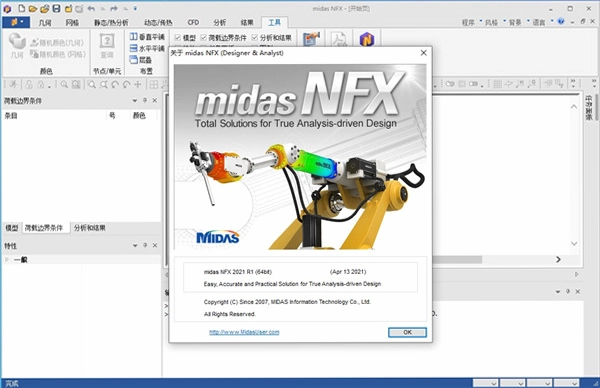The image size is (600, 388).
Task: Open the 特性 panel dropdown arrow
Action: pyautogui.click(x=135, y=245)
